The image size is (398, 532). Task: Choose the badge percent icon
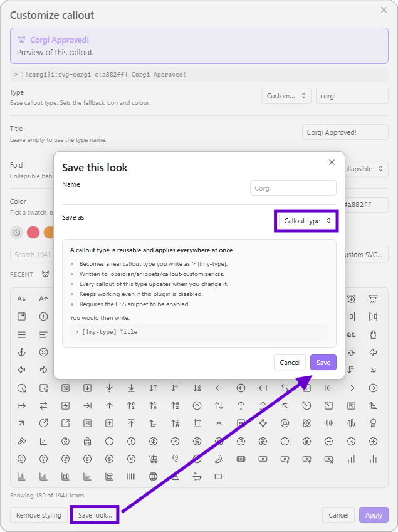tap(351, 441)
